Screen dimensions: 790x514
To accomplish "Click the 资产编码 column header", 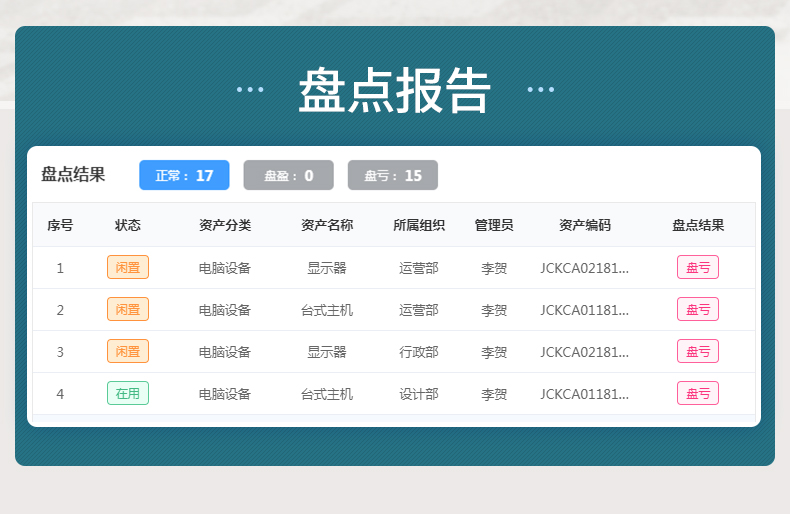I will [x=585, y=225].
